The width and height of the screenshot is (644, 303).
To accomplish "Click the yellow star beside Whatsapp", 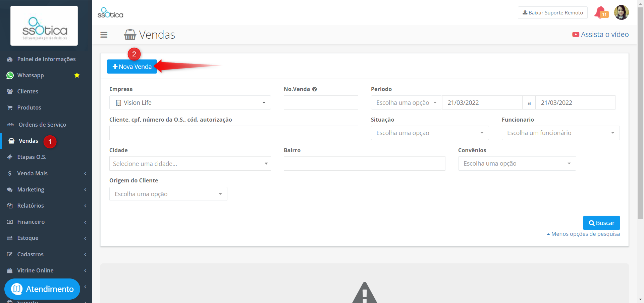I will (77, 75).
